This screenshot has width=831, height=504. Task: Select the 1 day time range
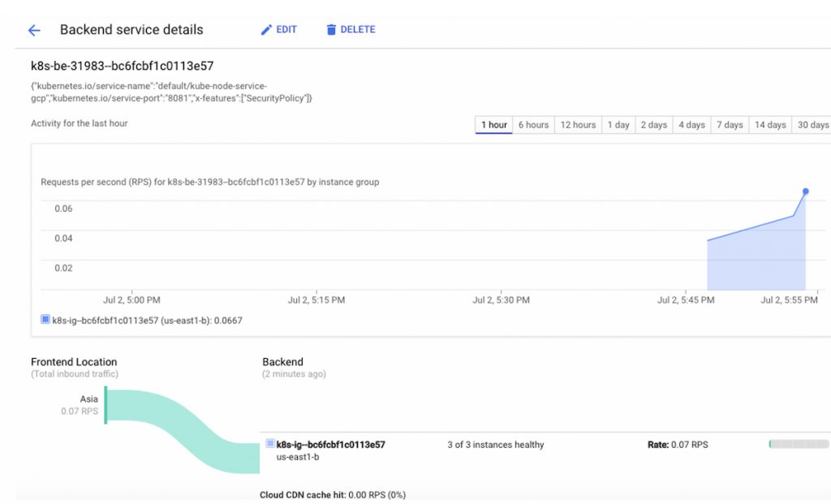618,125
